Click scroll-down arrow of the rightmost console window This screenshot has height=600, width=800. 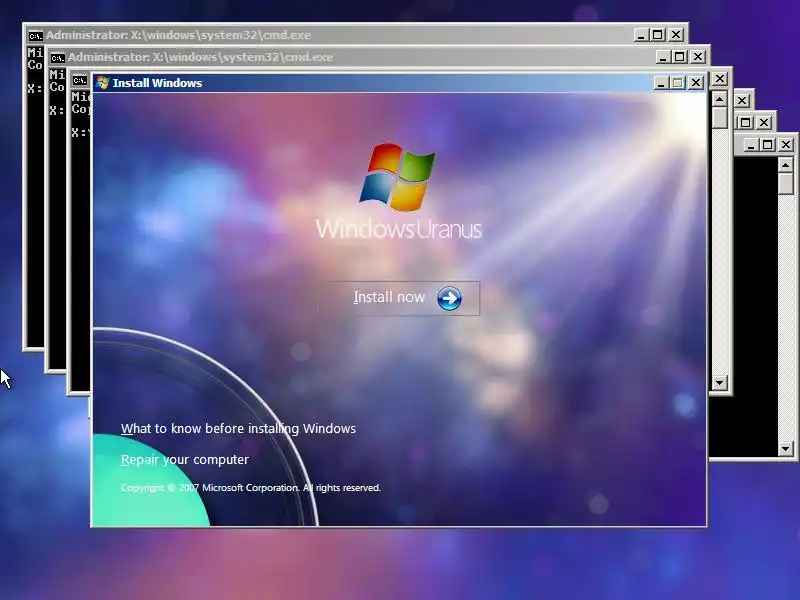(x=786, y=449)
